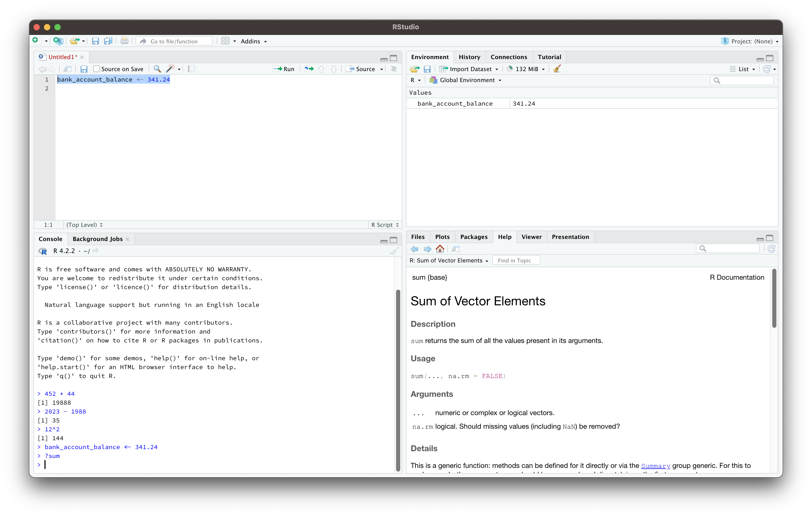Click the code tools magic wand icon
812x516 pixels.
(x=171, y=69)
